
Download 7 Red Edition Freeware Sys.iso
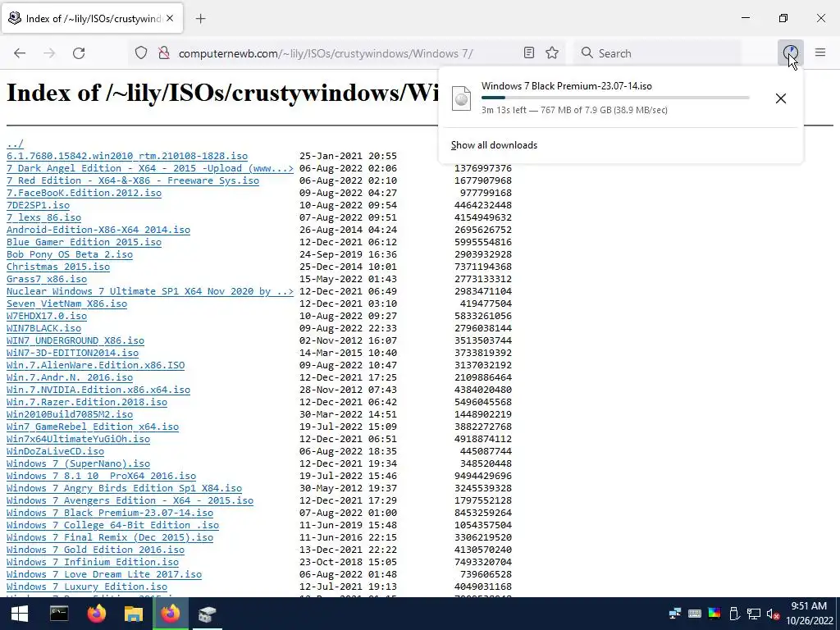133,180
